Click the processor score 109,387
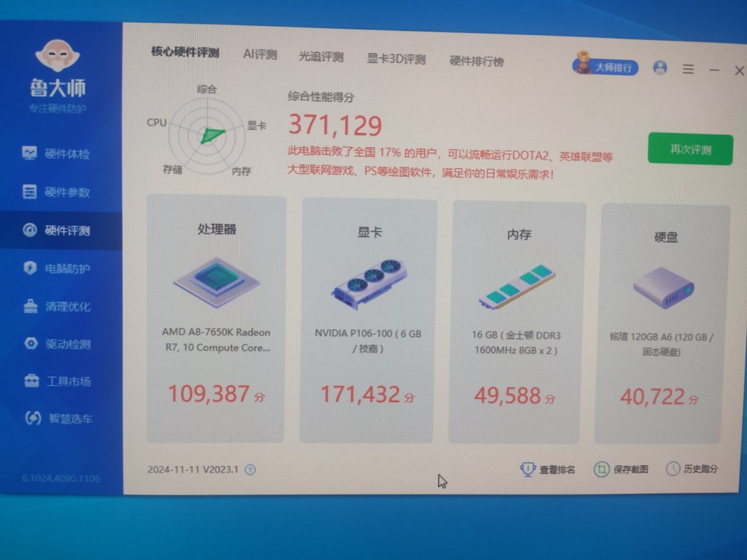This screenshot has height=560, width=747. pyautogui.click(x=209, y=394)
